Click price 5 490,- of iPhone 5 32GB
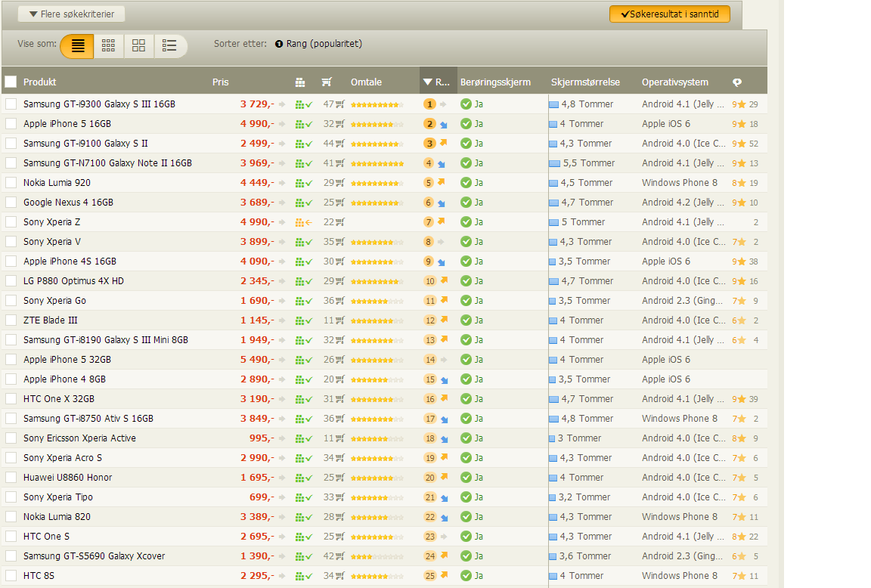Image resolution: width=871 pixels, height=588 pixels. (257, 360)
